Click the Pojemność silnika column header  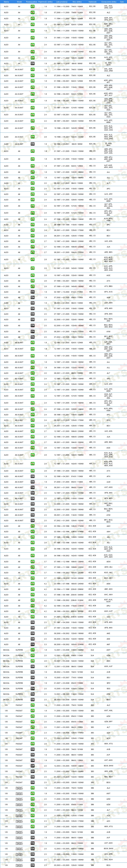[x=45, y=2]
